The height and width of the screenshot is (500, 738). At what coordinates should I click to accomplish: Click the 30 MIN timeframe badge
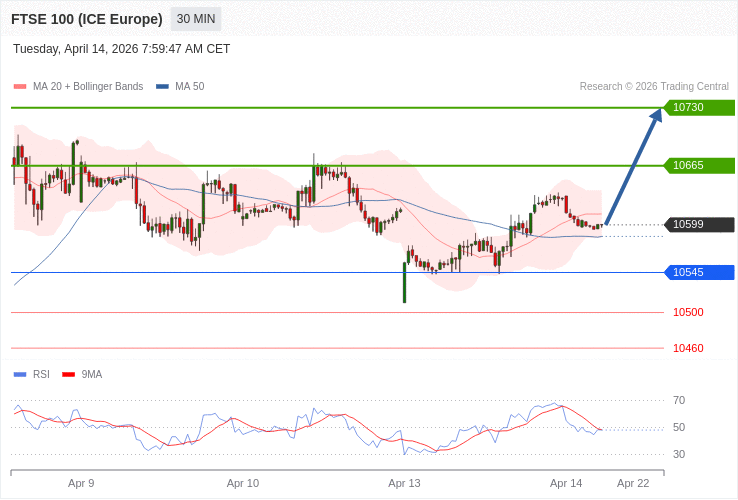click(x=196, y=19)
